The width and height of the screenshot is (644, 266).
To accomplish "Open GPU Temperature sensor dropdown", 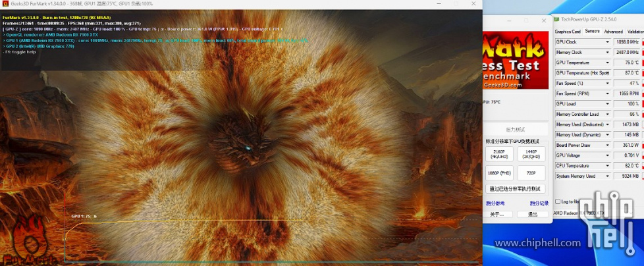I will [x=607, y=63].
